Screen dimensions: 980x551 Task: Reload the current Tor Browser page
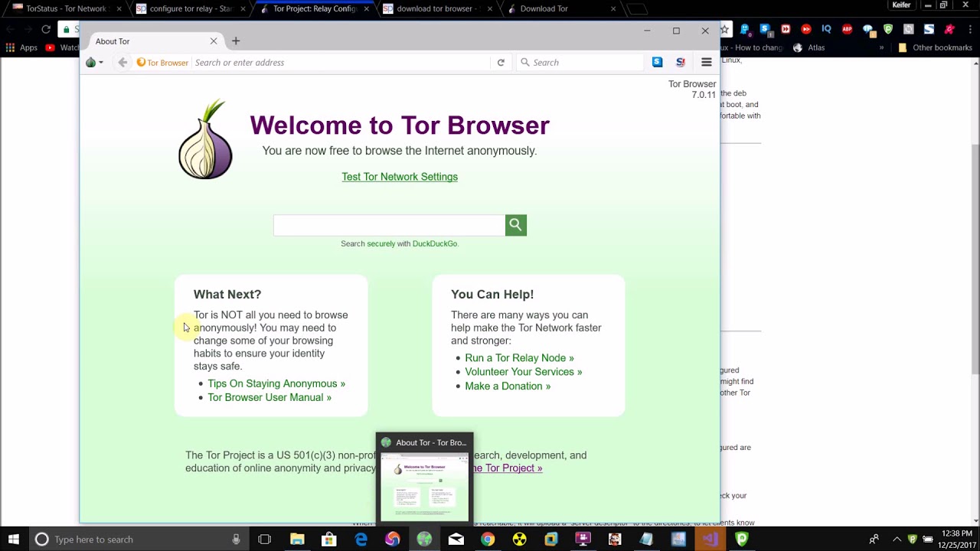click(501, 63)
